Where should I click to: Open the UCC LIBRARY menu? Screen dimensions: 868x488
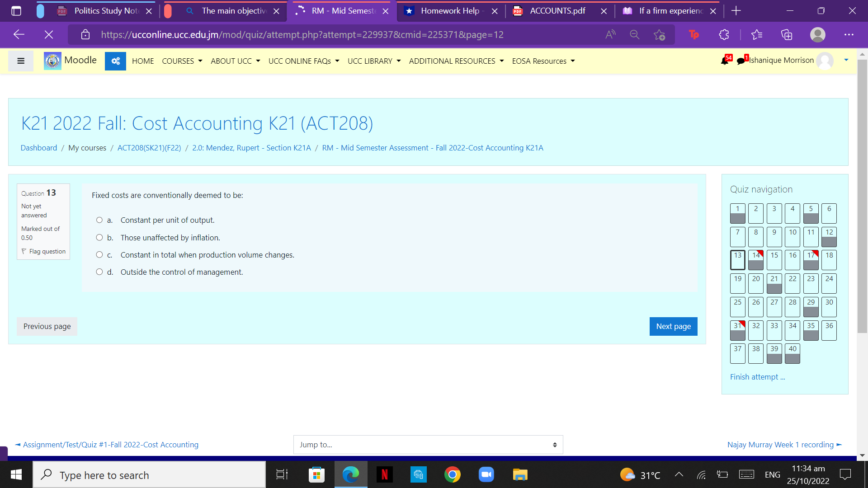pyautogui.click(x=374, y=61)
